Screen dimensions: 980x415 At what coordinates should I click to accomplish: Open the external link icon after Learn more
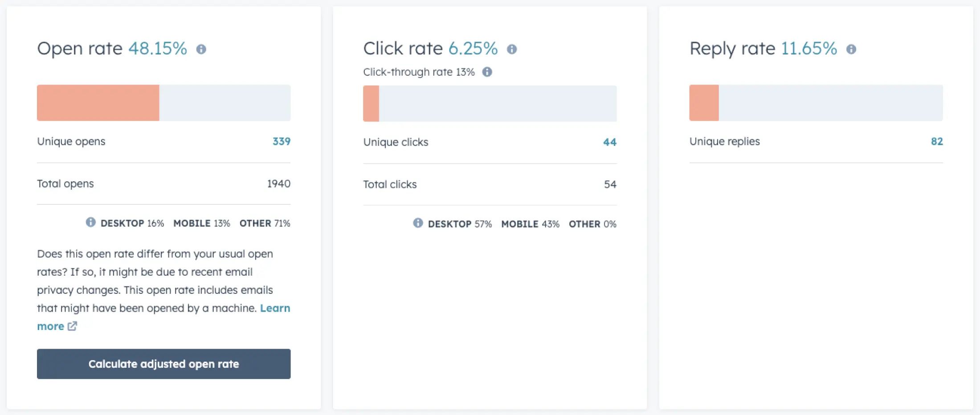pyautogui.click(x=72, y=326)
